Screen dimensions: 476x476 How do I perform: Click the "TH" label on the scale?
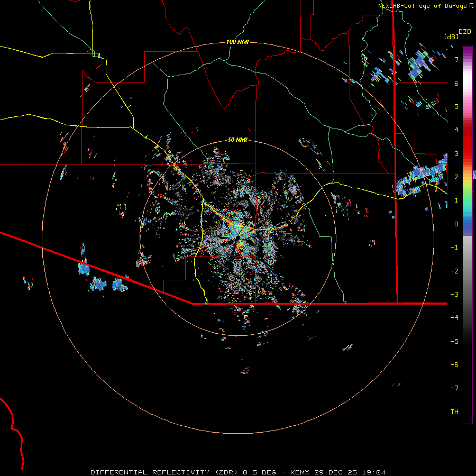[454, 412]
